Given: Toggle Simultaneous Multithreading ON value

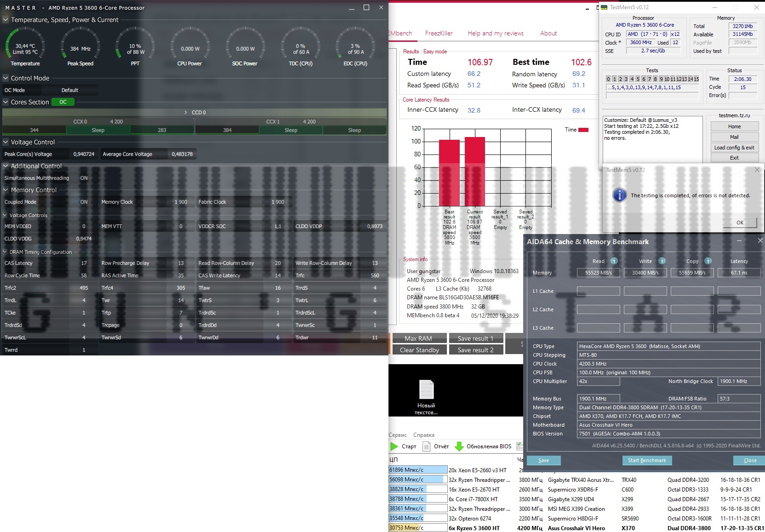Looking at the screenshot, I should click(84, 178).
